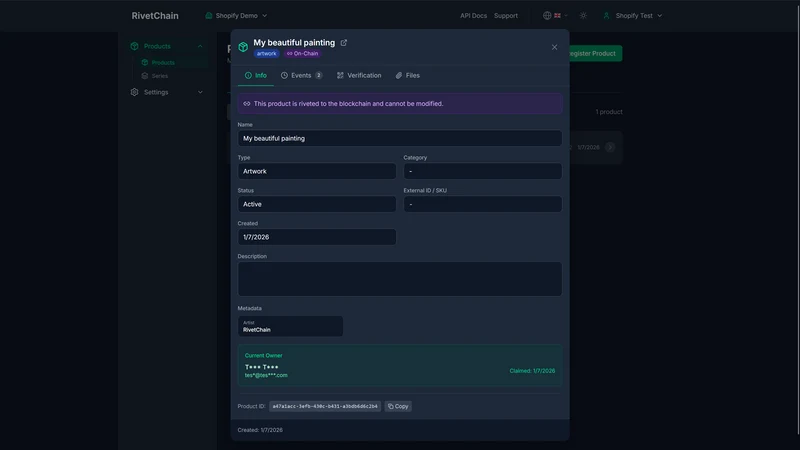Click the Claimed: 1/7/2026 text
Image resolution: width=800 pixels, height=450 pixels.
[532, 371]
